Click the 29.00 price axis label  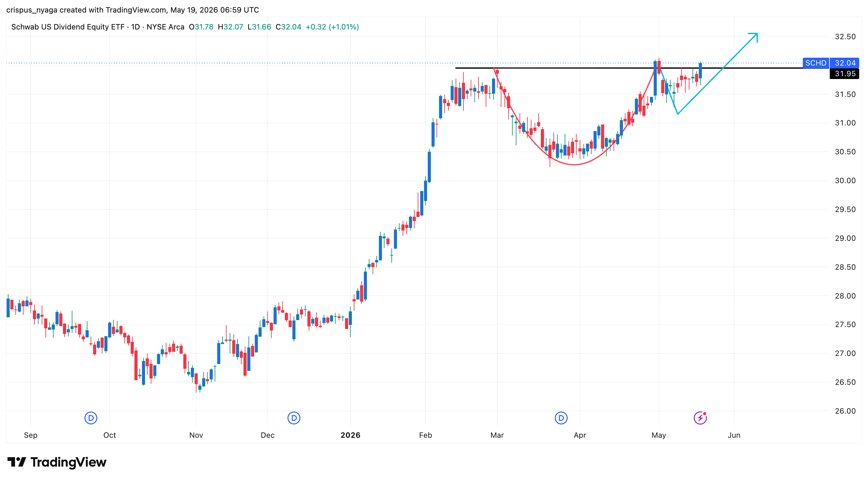tap(845, 238)
